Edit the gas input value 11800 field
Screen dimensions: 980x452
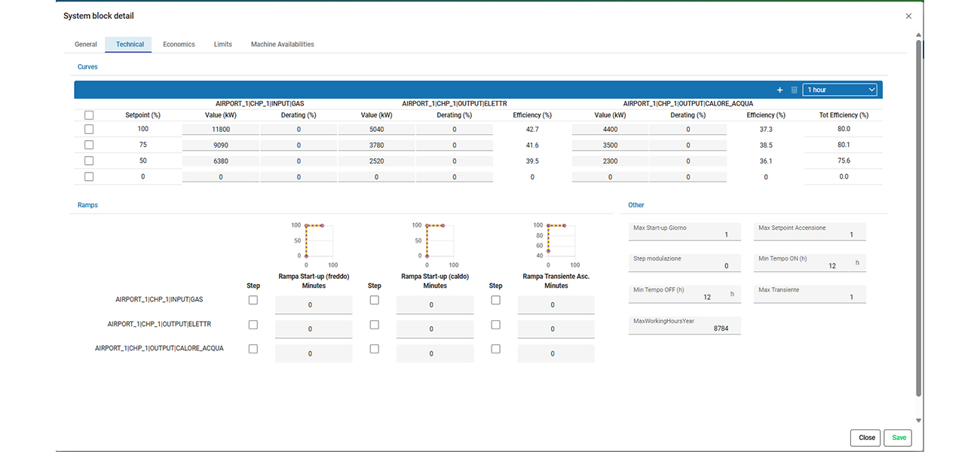tap(220, 130)
